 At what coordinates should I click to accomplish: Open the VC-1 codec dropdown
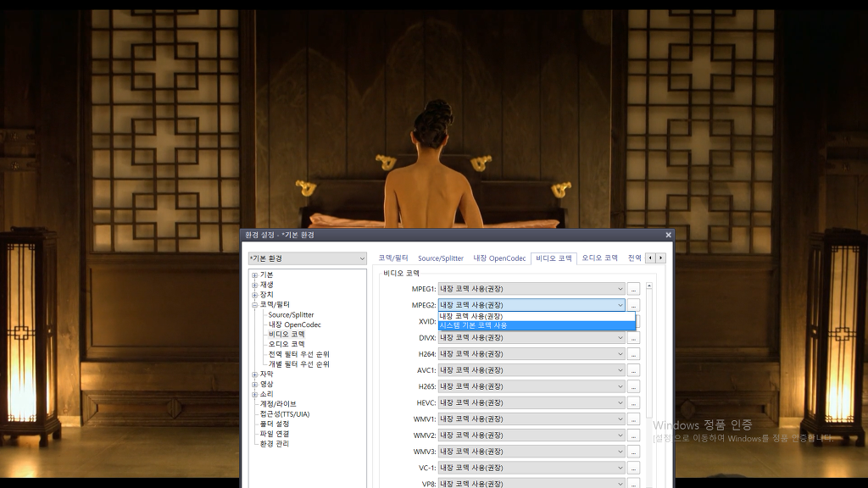point(531,468)
